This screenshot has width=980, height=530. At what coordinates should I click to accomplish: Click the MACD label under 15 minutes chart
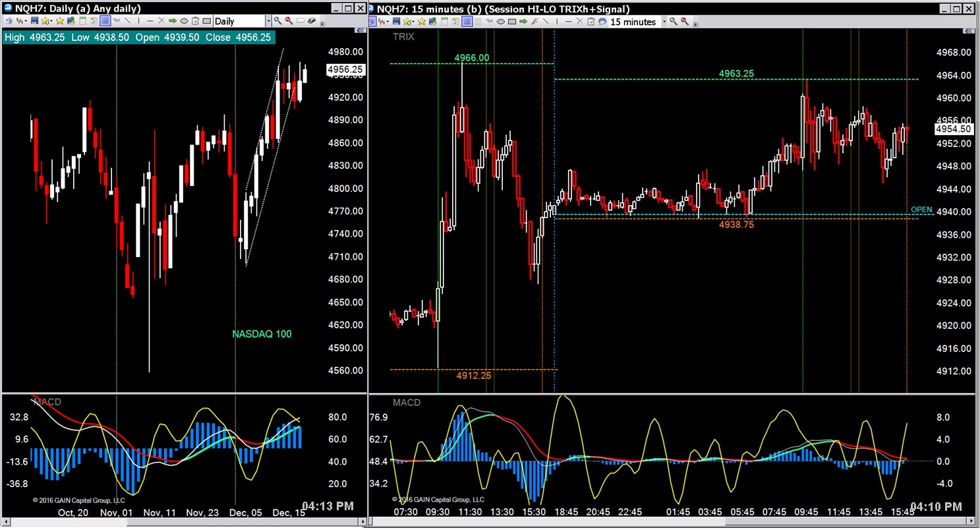point(407,402)
